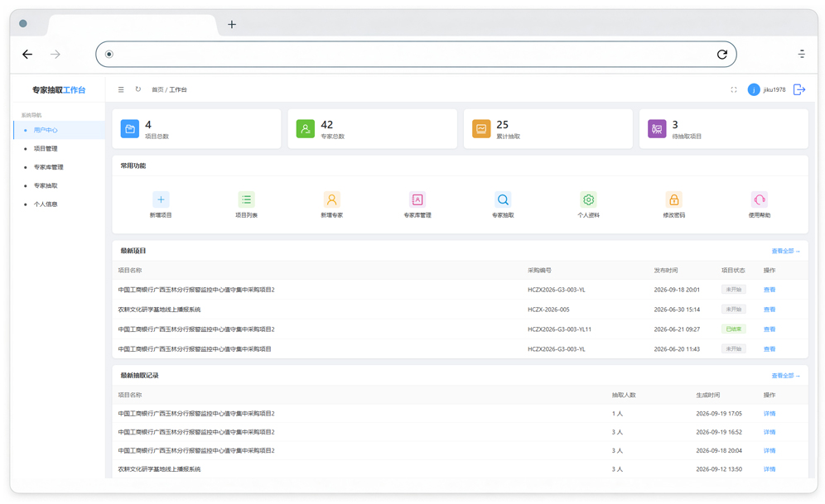
Task: Enter fullscreen using the header expand icon
Action: click(x=734, y=90)
